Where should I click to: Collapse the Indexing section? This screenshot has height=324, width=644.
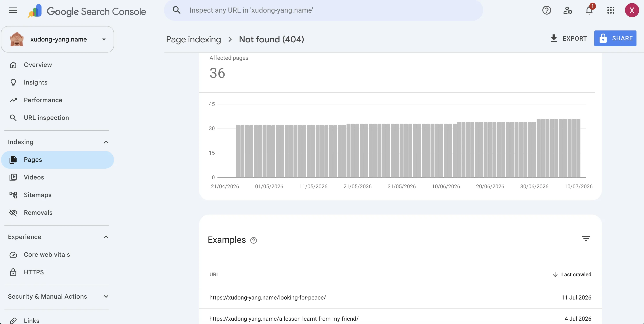pos(106,142)
